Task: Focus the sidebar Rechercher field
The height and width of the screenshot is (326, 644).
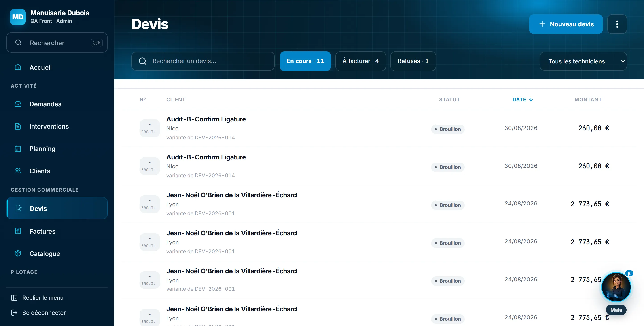Action: [x=57, y=42]
